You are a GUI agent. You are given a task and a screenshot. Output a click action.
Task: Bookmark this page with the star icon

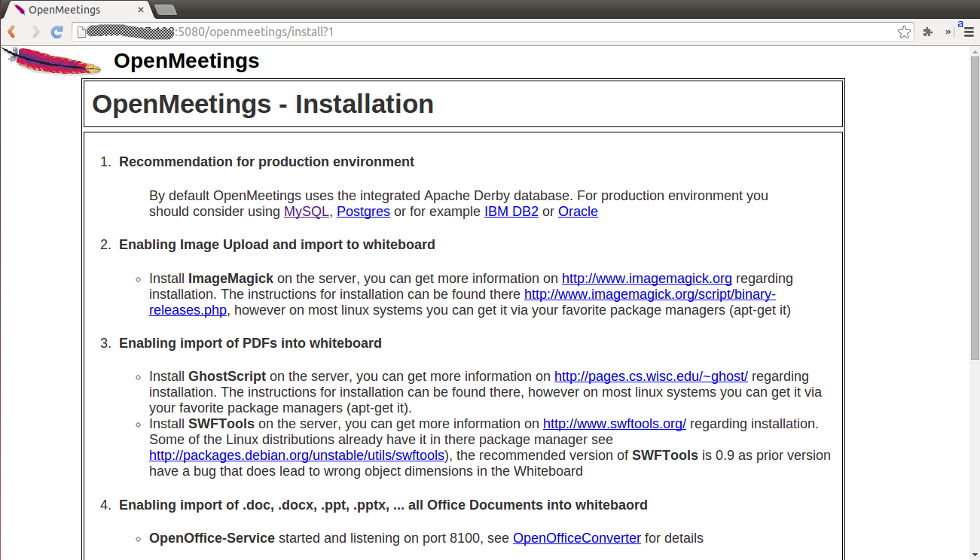click(904, 32)
